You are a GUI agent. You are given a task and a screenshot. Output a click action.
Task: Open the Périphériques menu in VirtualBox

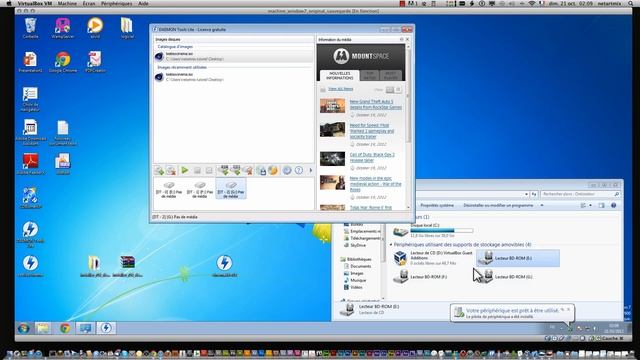(x=116, y=3)
